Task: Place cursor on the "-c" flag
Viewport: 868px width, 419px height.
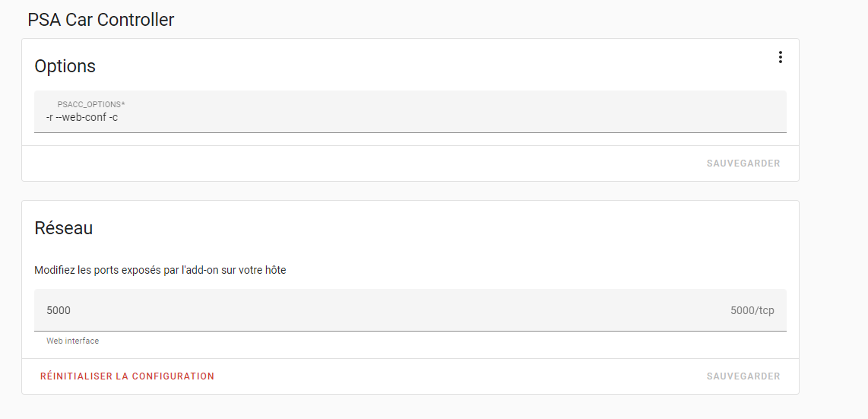Action: click(x=113, y=118)
